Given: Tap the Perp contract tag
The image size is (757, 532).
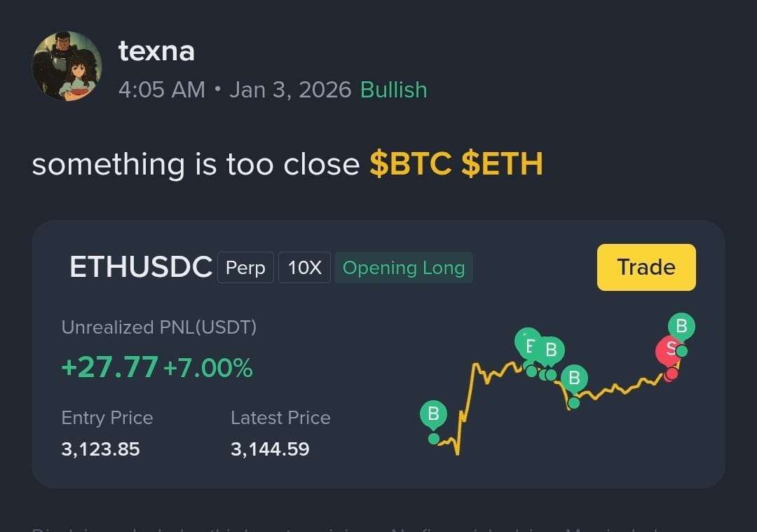Looking at the screenshot, I should (x=245, y=268).
